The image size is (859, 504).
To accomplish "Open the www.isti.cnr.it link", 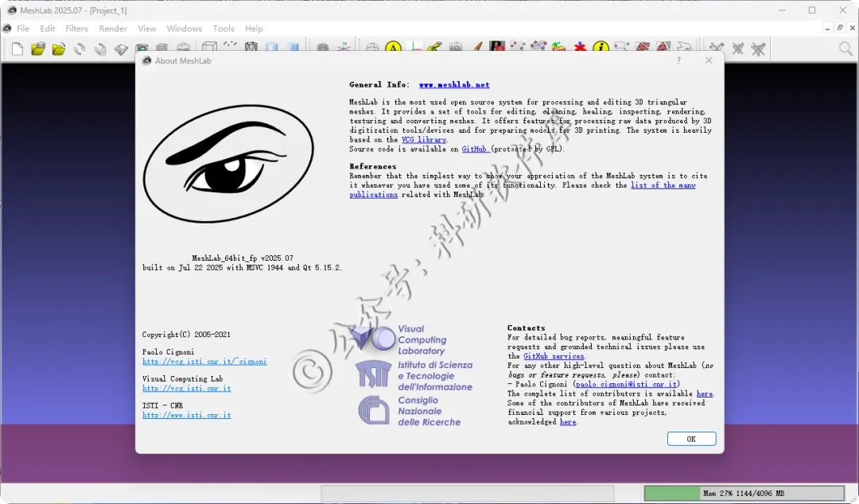I will [186, 415].
